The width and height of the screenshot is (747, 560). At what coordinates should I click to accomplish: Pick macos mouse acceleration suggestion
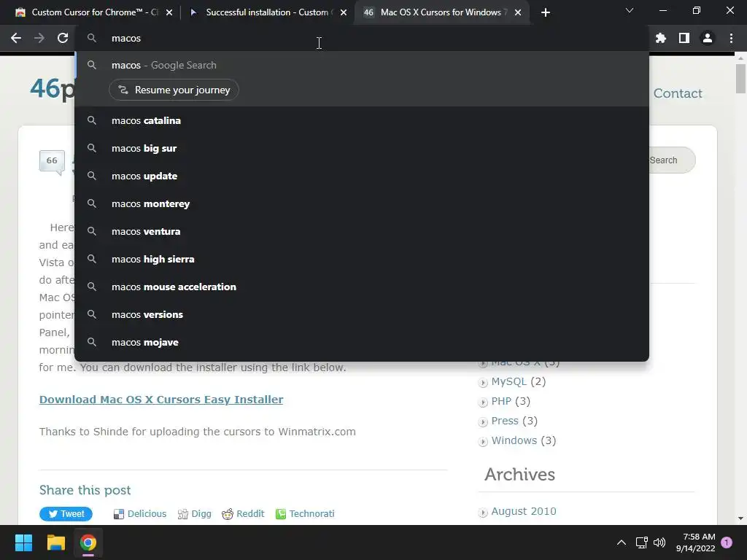click(362, 287)
